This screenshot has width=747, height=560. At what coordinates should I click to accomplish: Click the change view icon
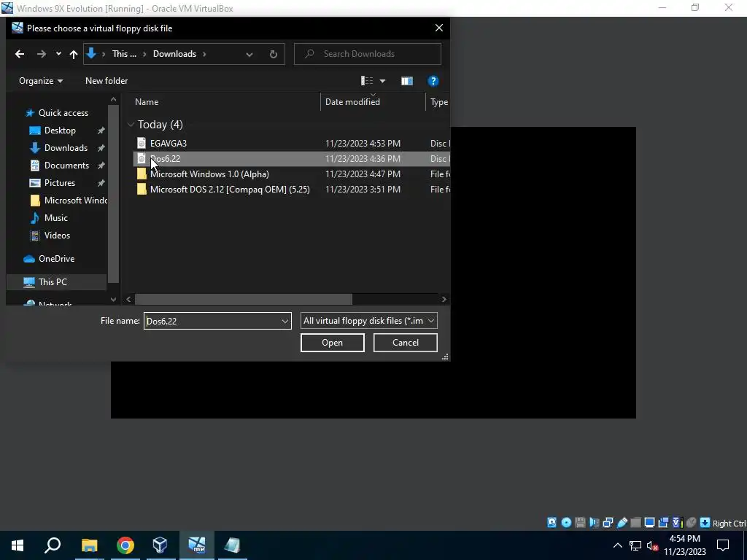367,81
